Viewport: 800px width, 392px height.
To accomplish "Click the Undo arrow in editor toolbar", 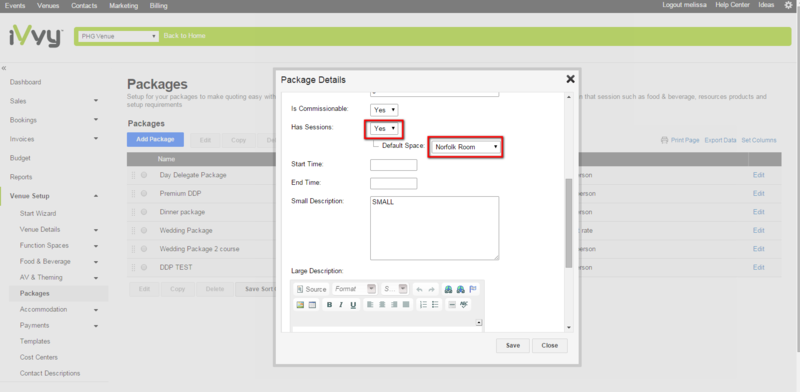I will pos(419,289).
